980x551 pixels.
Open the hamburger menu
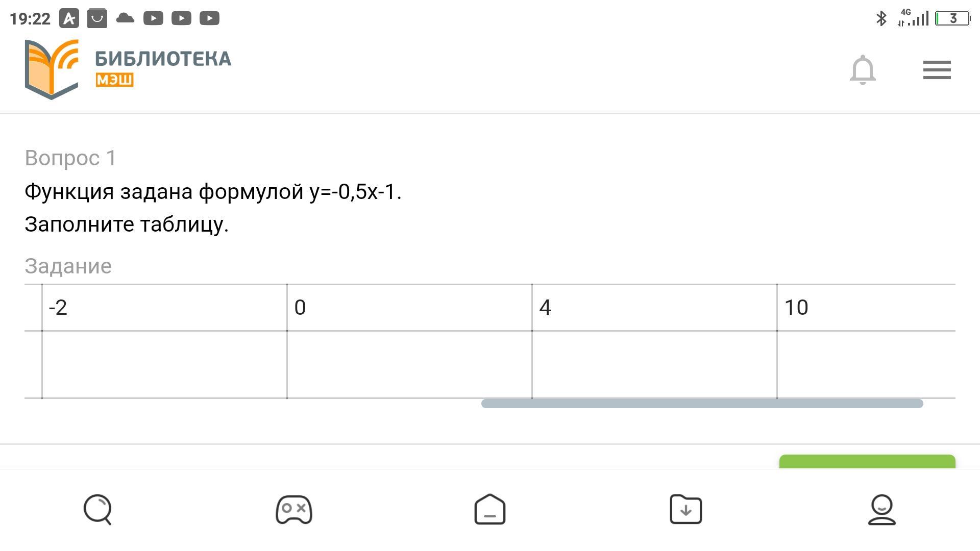click(937, 70)
